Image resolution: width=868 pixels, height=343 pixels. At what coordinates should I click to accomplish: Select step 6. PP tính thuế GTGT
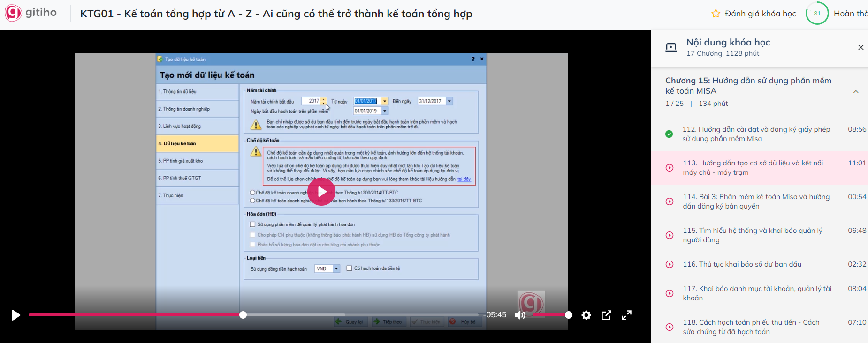tap(198, 178)
